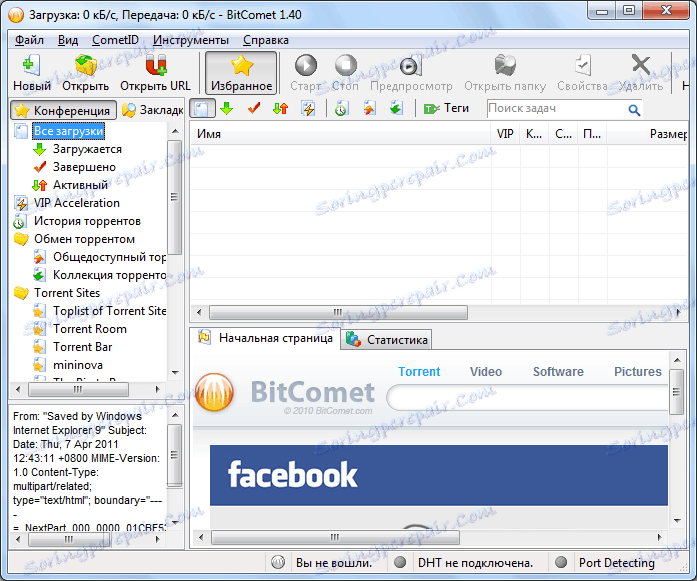Select the green down-arrow downloading filter
This screenshot has width=697, height=581.
tap(227, 108)
